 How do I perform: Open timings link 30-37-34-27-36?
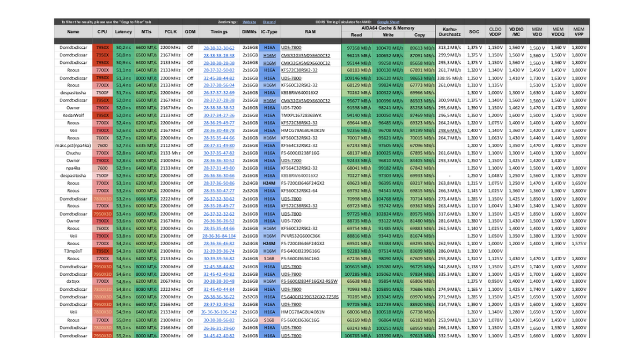(x=219, y=115)
